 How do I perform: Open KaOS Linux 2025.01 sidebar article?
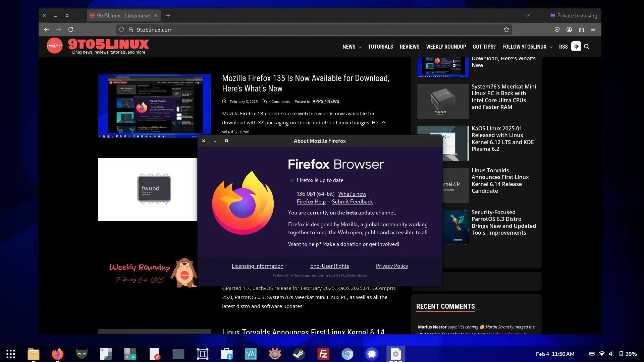(x=502, y=139)
